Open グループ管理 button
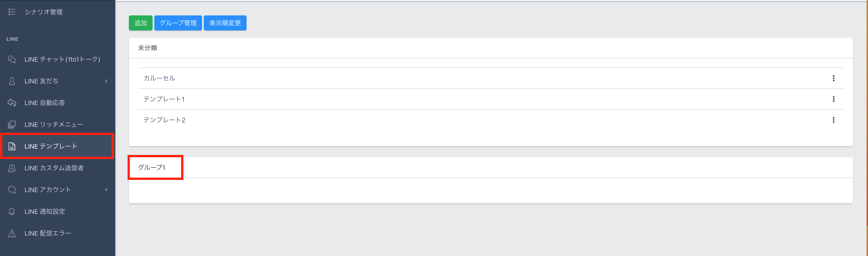The width and height of the screenshot is (868, 256). (178, 23)
